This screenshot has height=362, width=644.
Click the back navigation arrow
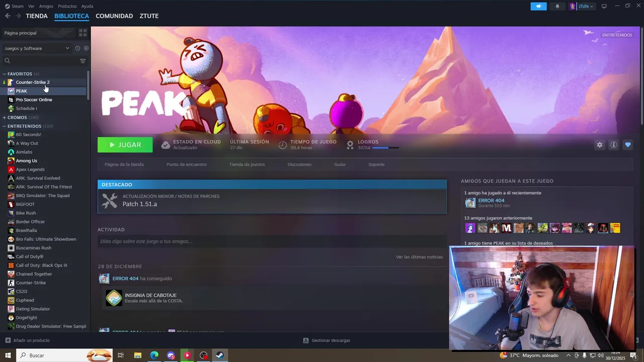(8, 16)
